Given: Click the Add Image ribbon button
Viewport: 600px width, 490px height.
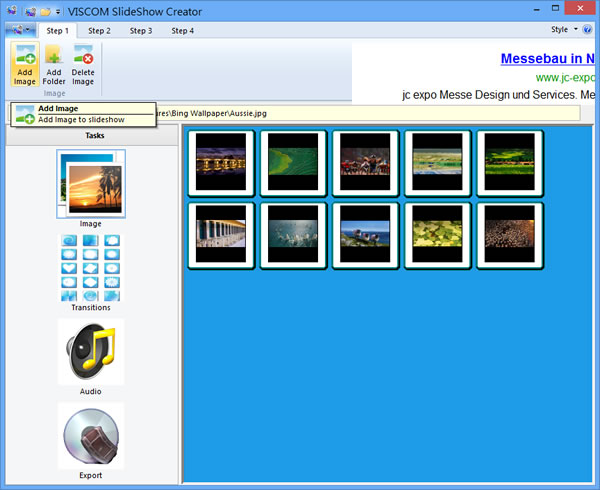Looking at the screenshot, I should tap(25, 66).
